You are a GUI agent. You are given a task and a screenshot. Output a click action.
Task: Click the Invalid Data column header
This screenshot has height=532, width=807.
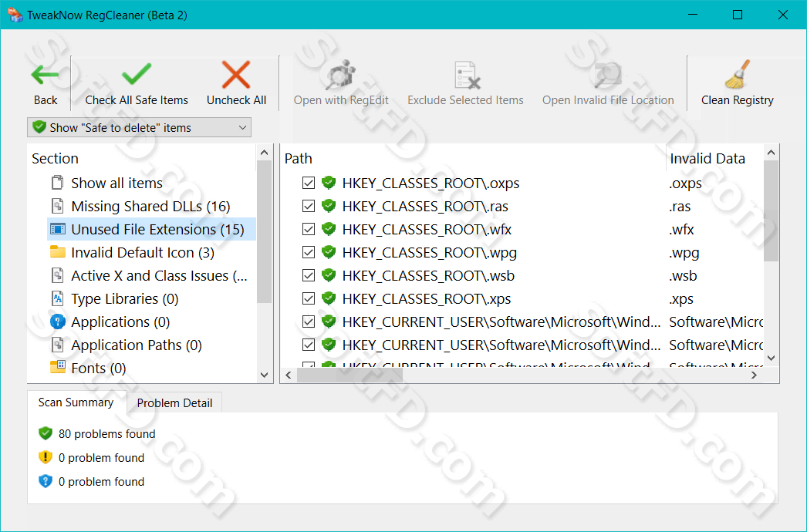pos(707,159)
